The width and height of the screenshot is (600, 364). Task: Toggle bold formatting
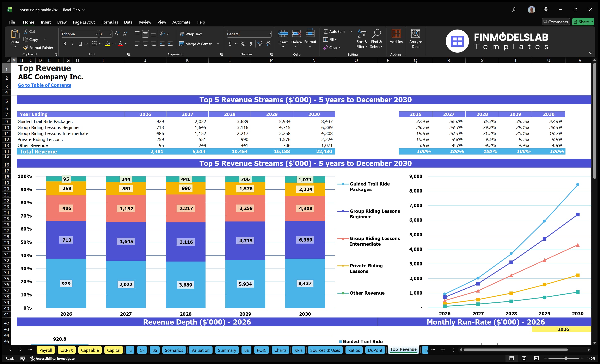coord(65,44)
